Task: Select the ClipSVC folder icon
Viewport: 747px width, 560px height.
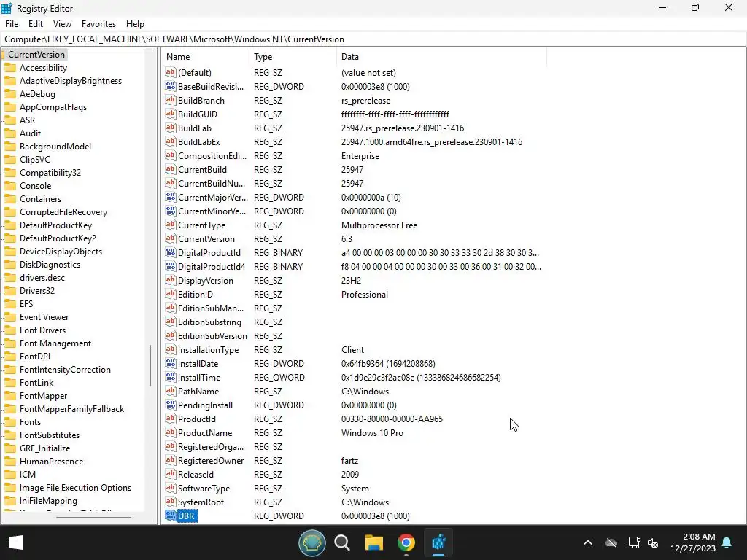Action: pyautogui.click(x=10, y=160)
